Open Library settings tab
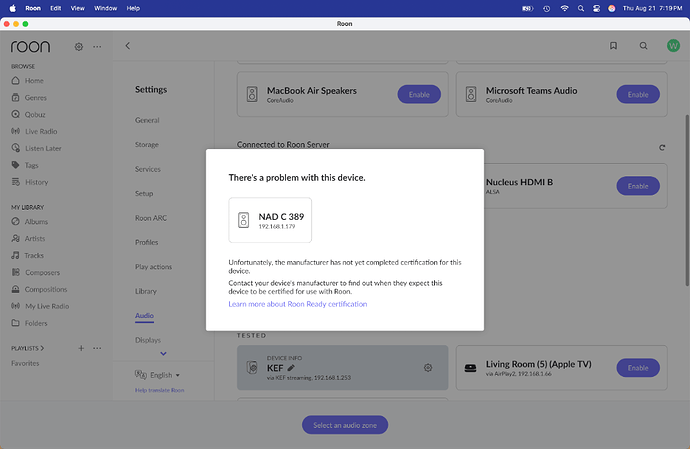This screenshot has height=449, width=690. tap(146, 291)
